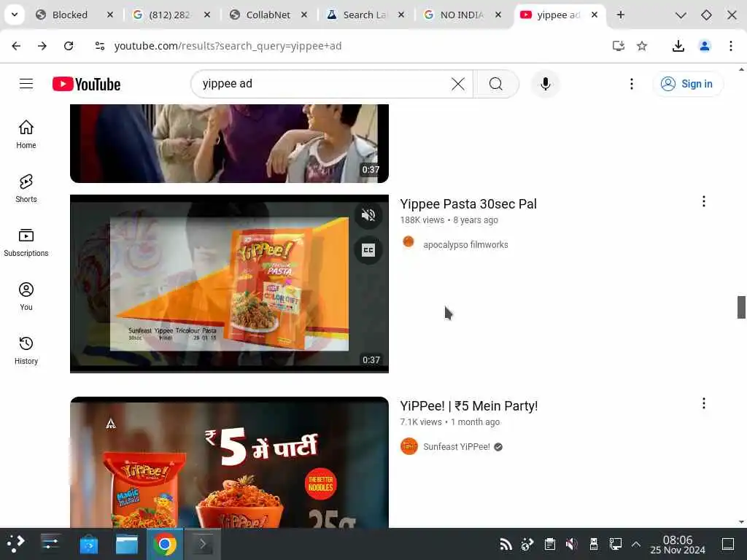Unmute the Yippee Pasta video preview
The width and height of the screenshot is (747, 560).
click(x=368, y=215)
